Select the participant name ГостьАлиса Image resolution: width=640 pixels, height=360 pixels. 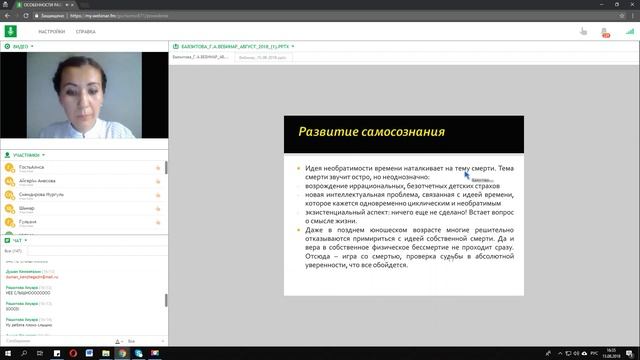pyautogui.click(x=31, y=167)
